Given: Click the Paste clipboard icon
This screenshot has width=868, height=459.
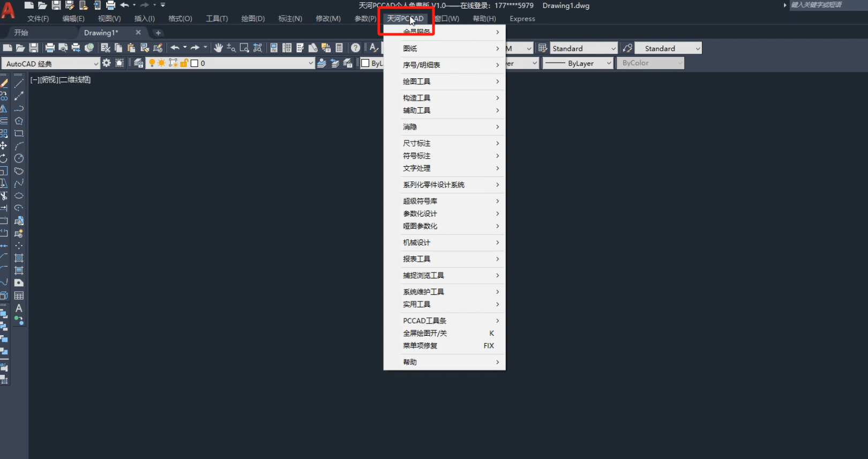Looking at the screenshot, I should tap(131, 48).
